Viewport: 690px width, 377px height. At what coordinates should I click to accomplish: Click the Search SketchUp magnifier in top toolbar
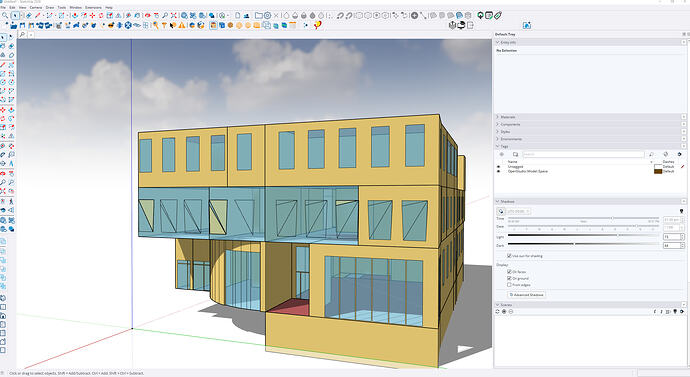[x=5, y=15]
